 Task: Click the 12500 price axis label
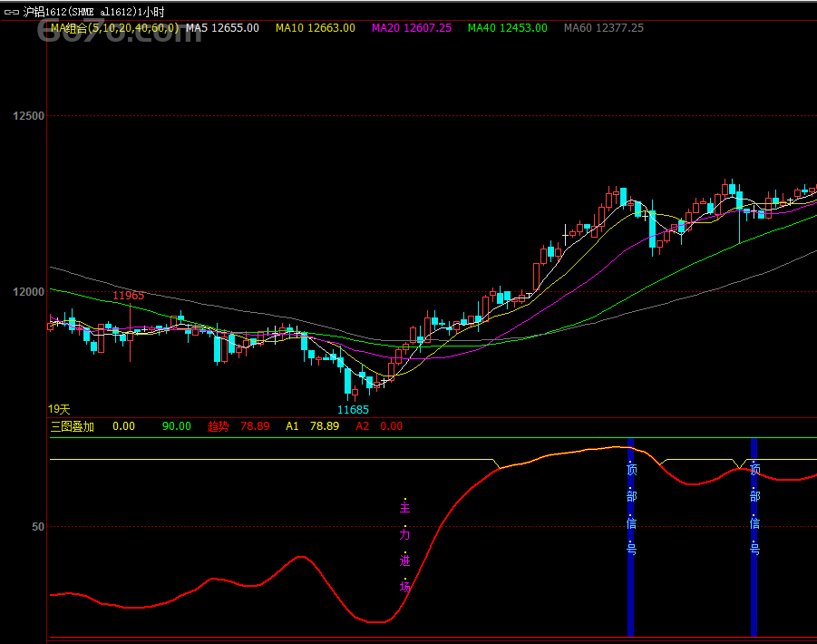29,116
